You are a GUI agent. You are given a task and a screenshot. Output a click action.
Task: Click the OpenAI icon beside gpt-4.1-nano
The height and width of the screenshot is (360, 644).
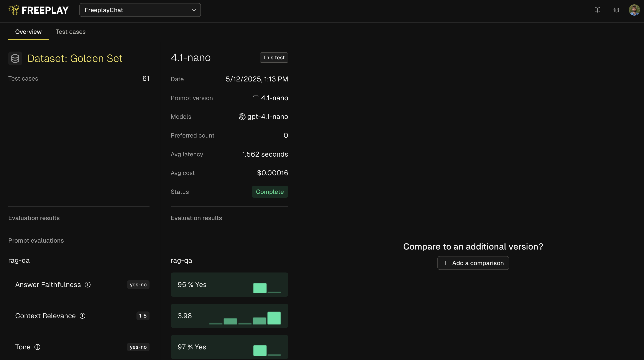coord(242,117)
